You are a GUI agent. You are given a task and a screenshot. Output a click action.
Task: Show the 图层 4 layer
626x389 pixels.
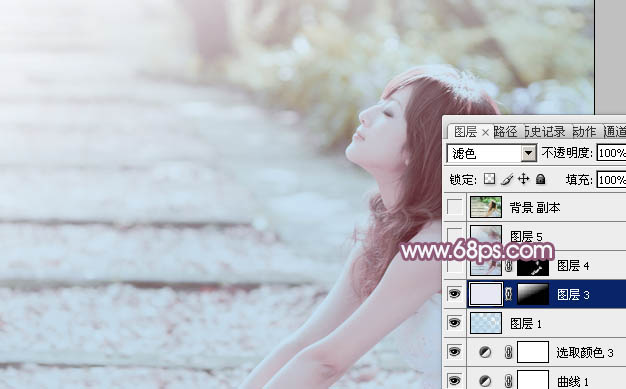point(455,265)
